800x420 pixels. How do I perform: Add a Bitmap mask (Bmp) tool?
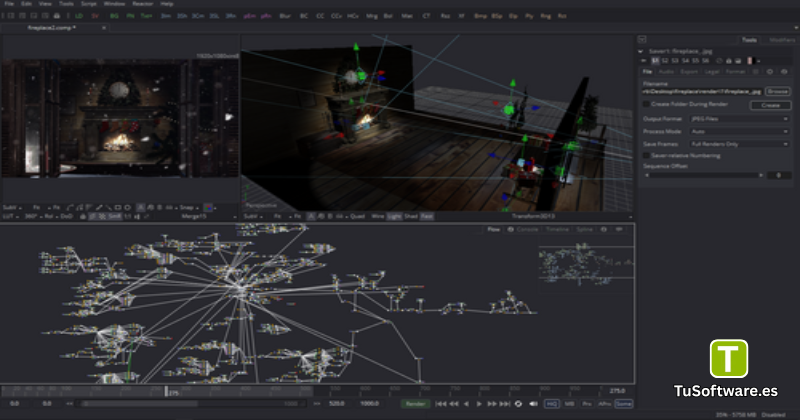[x=481, y=16]
